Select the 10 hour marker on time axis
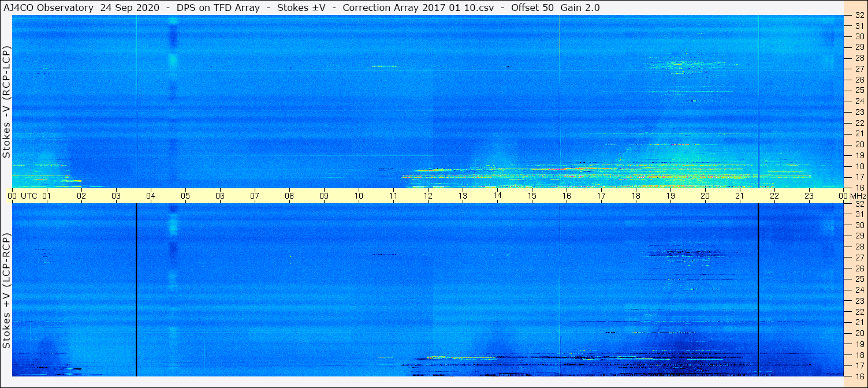The height and width of the screenshot is (388, 868). [359, 196]
